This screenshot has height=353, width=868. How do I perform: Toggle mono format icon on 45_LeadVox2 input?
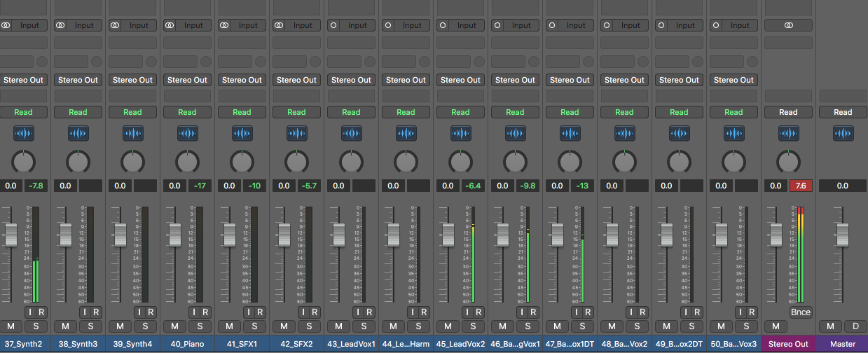443,25
